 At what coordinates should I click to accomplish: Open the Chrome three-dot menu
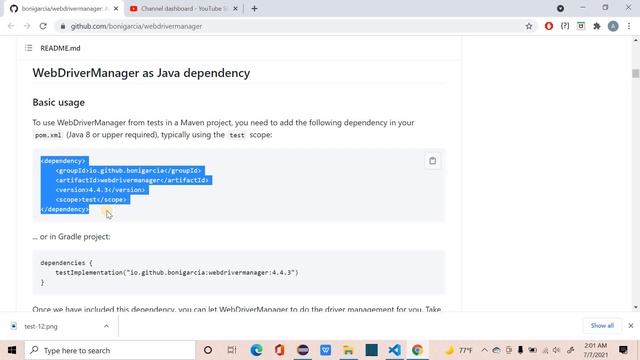629,26
